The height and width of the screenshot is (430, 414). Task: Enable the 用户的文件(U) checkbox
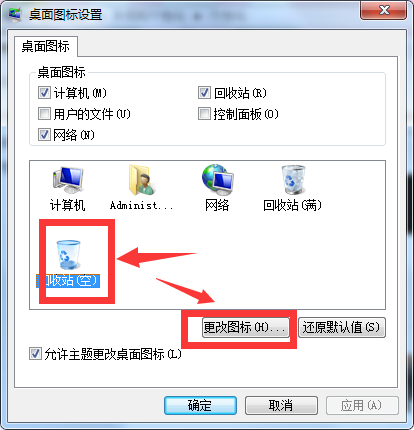click(44, 114)
